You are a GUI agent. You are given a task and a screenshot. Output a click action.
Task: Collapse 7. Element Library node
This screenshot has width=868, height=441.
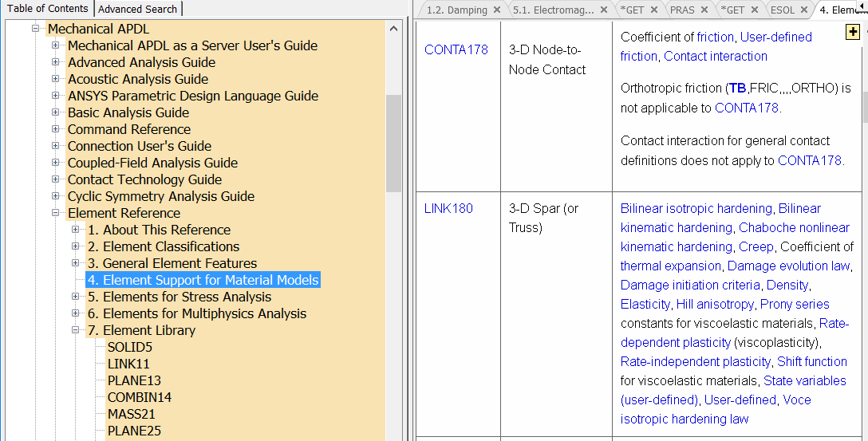click(75, 330)
